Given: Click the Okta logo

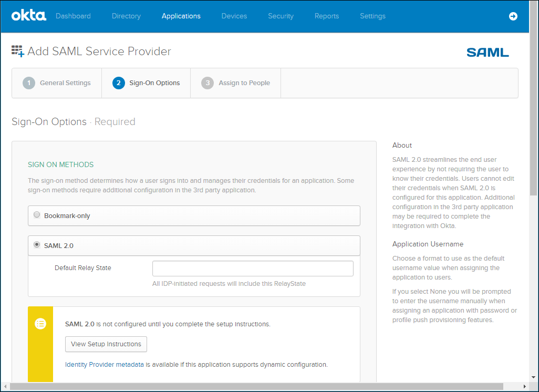Looking at the screenshot, I should (28, 16).
